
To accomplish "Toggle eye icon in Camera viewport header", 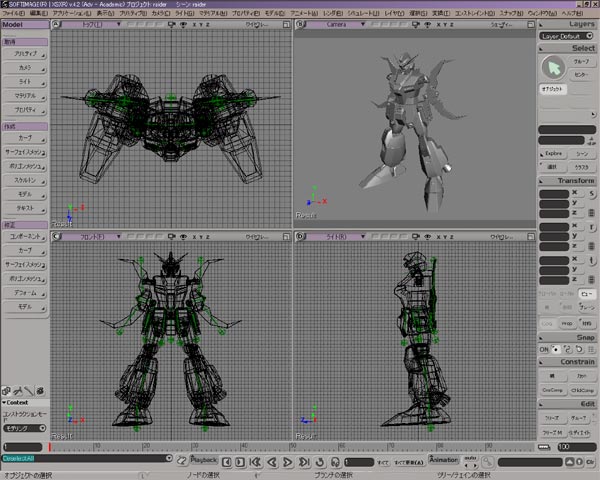I will (428, 24).
